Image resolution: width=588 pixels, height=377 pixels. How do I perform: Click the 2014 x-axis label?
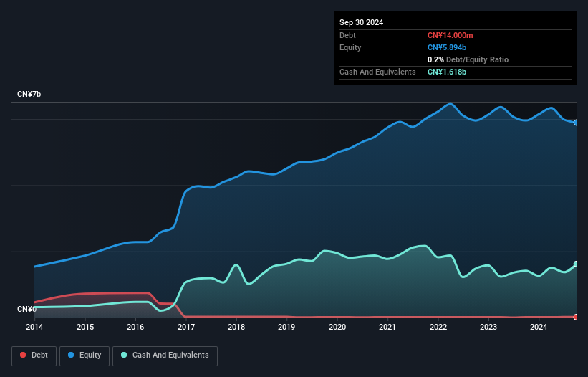(x=34, y=327)
